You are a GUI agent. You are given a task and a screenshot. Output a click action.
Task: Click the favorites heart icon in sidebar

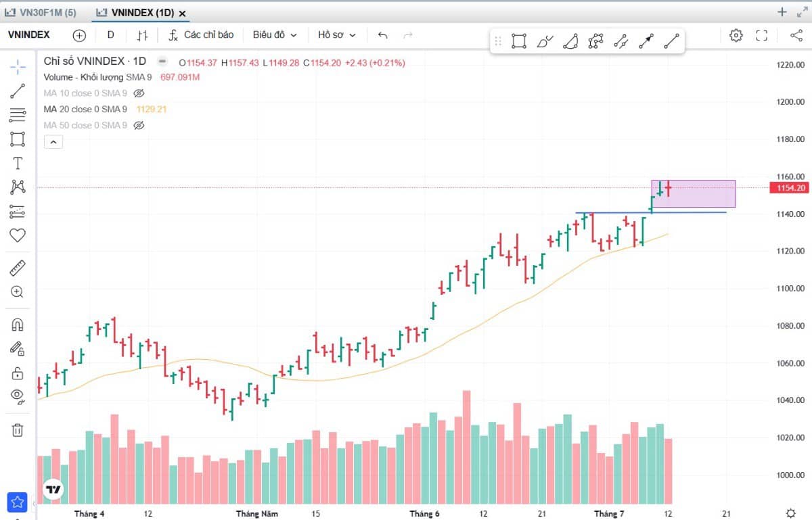pos(18,235)
